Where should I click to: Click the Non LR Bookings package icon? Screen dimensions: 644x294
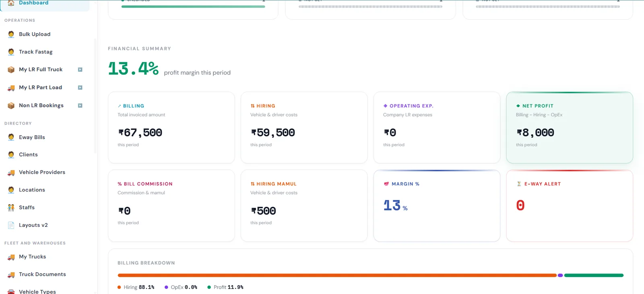(11, 105)
